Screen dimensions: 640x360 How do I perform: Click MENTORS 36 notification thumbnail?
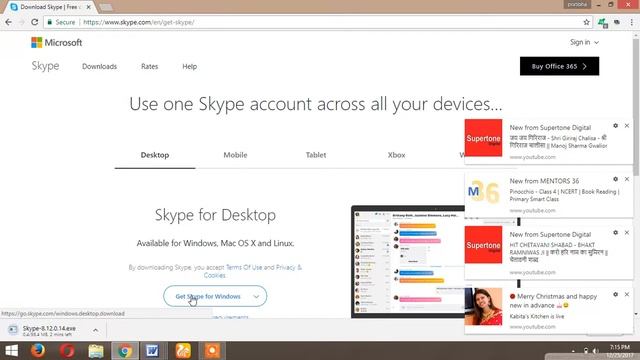[483, 192]
